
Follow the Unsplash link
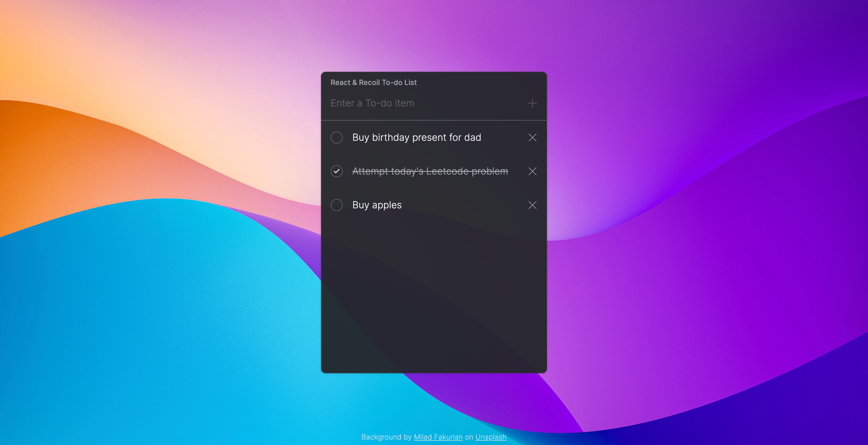[x=491, y=437]
